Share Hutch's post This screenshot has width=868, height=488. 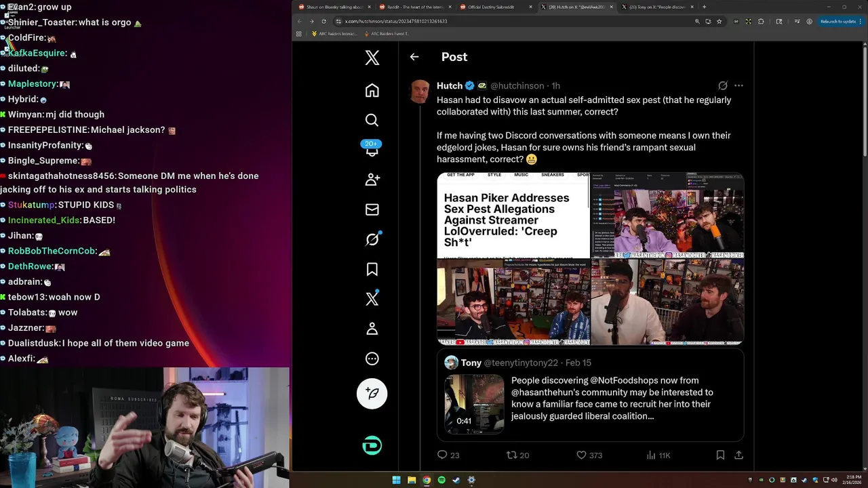pyautogui.click(x=738, y=455)
